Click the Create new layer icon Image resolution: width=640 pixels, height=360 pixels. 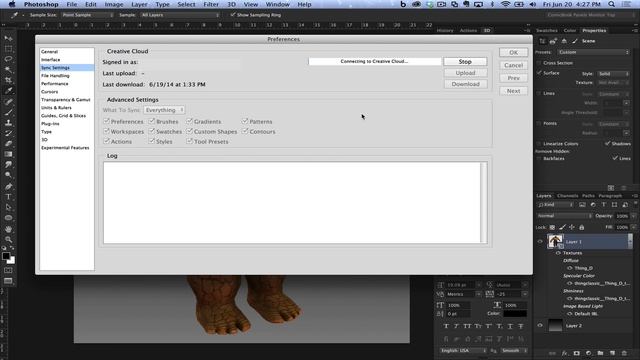coord(612,353)
